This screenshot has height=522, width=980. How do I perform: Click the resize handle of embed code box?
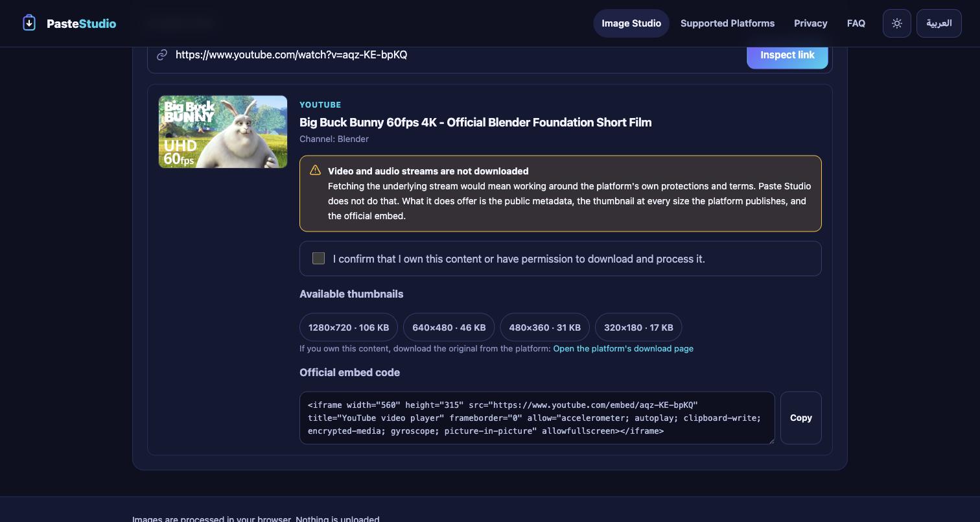[771, 440]
